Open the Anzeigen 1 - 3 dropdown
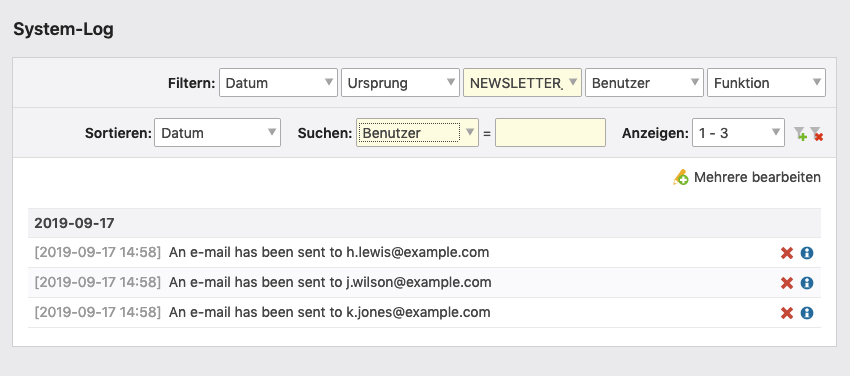 click(x=738, y=133)
